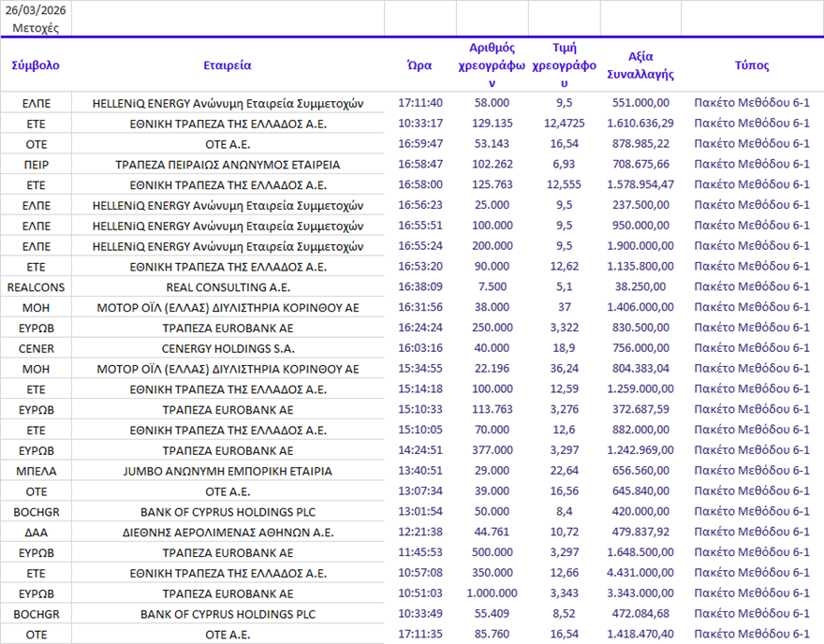Image resolution: width=824 pixels, height=644 pixels.
Task: Select ΔΙΕΘΝΗΣ ΑΕΡΟΛΙΜΕΝΑΣ ΑΘΗΝΩΝ Α.Ε. cell
Action: (228, 534)
